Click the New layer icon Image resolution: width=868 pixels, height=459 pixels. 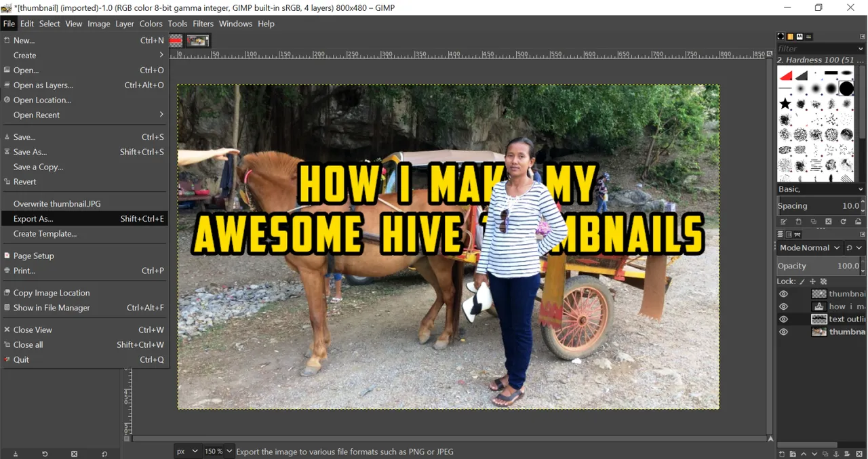point(782,454)
